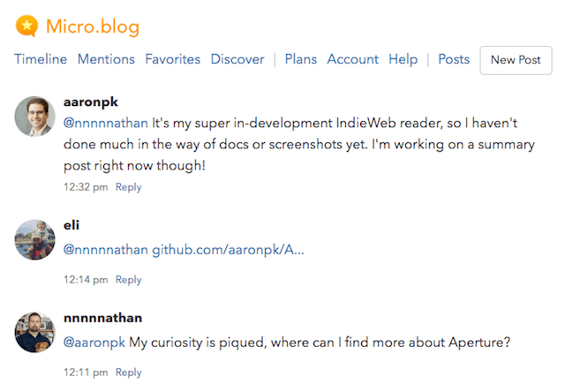
Task: Open the Posts page
Action: coord(454,59)
